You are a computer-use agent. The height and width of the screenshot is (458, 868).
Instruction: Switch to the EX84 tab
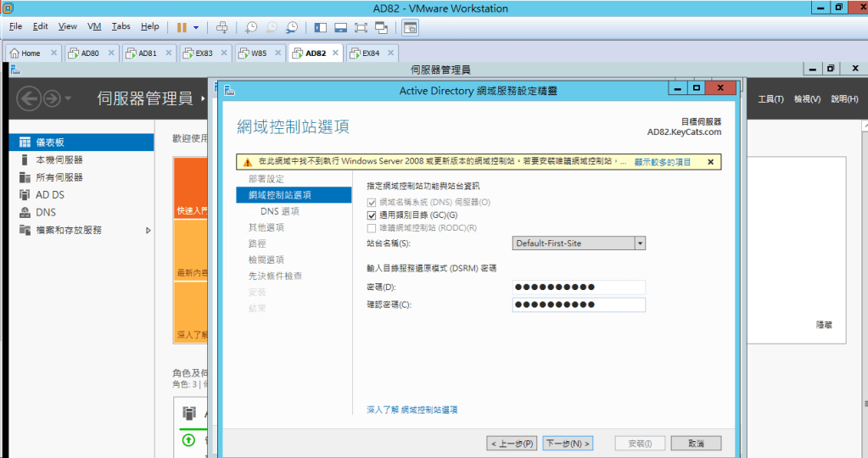tap(371, 53)
